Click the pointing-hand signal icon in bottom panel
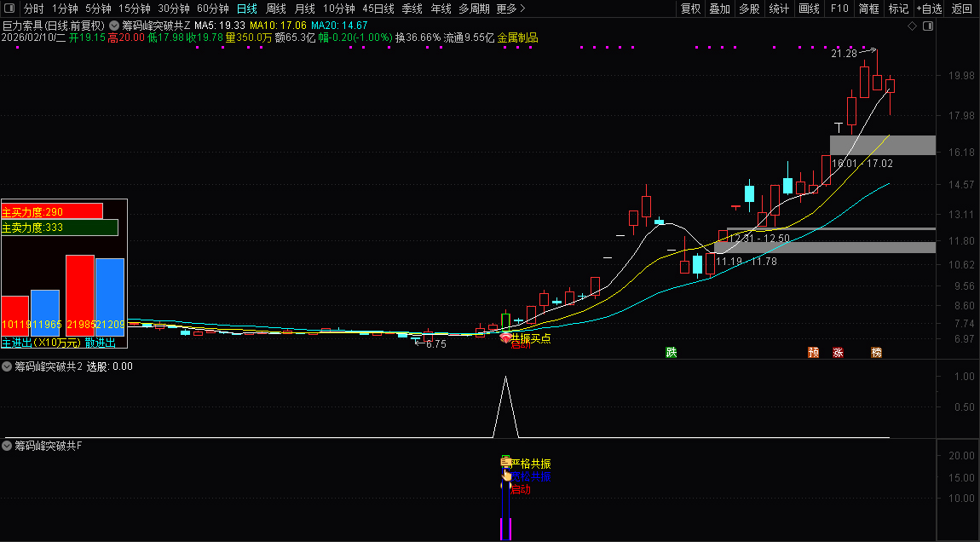 pos(507,474)
